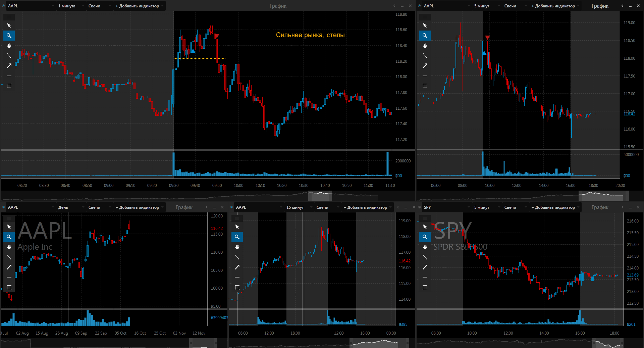This screenshot has height=348, width=644.
Task: Select arrow drawing tool in AAPL 1 минута chart
Action: (9, 66)
